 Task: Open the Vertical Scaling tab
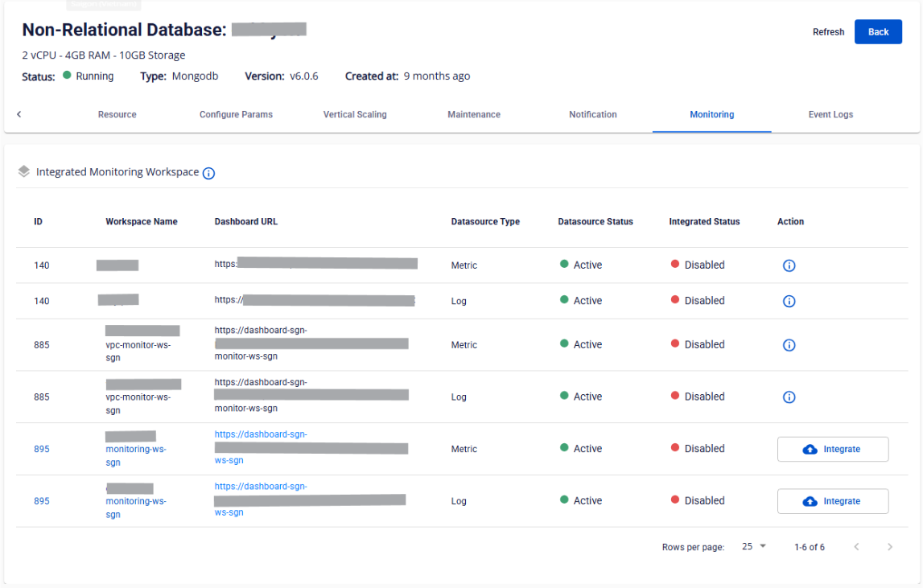click(355, 115)
